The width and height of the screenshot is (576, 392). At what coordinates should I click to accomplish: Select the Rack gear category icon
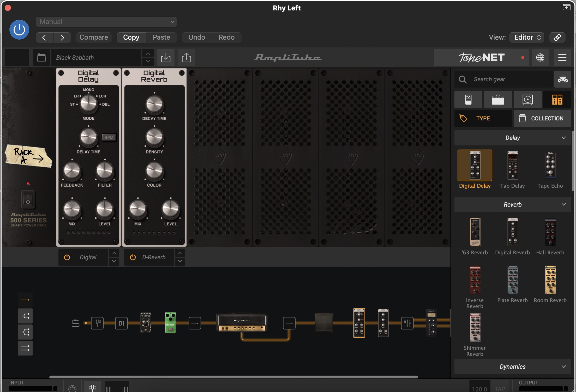coord(557,100)
